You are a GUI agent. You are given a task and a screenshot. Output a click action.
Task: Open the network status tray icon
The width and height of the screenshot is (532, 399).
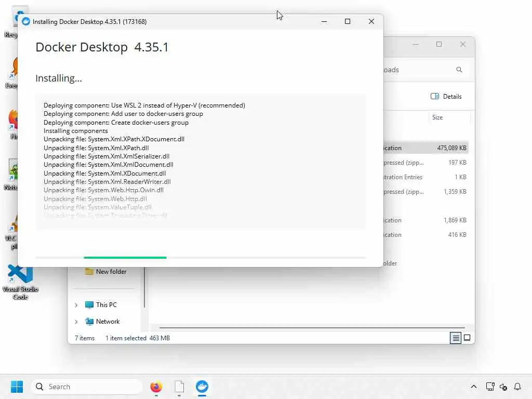point(503,387)
